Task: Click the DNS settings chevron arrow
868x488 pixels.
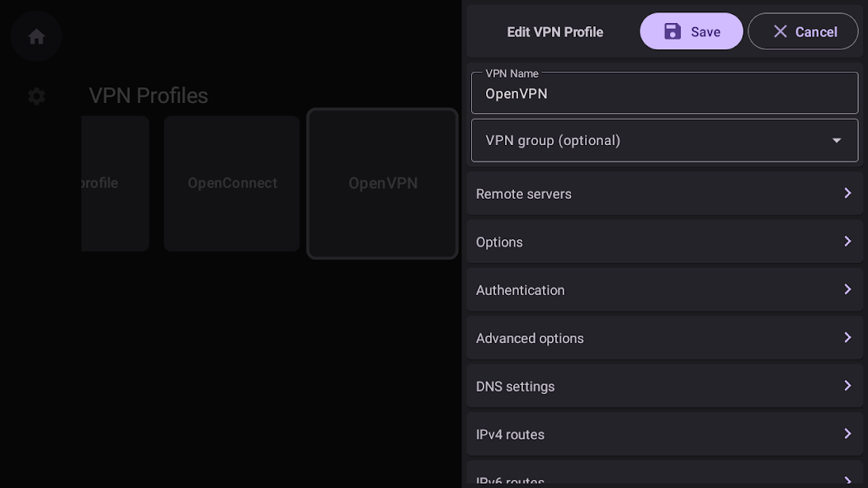Action: tap(847, 386)
